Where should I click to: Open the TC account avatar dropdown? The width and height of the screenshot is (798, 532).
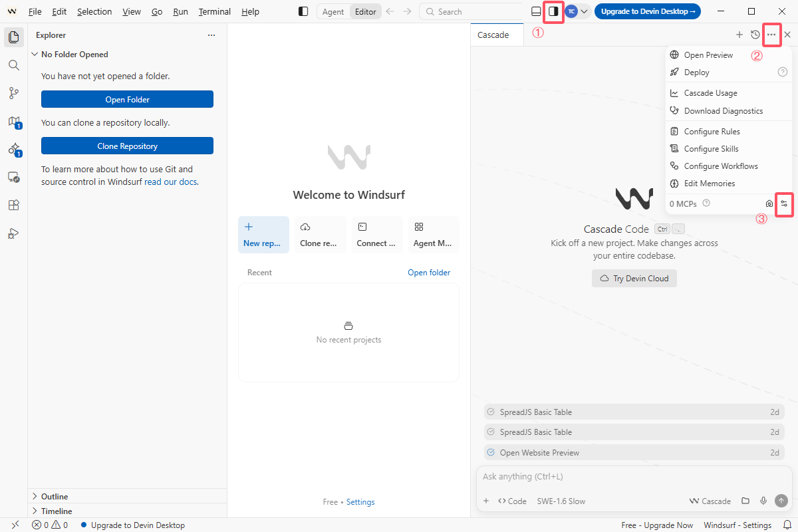pos(577,11)
